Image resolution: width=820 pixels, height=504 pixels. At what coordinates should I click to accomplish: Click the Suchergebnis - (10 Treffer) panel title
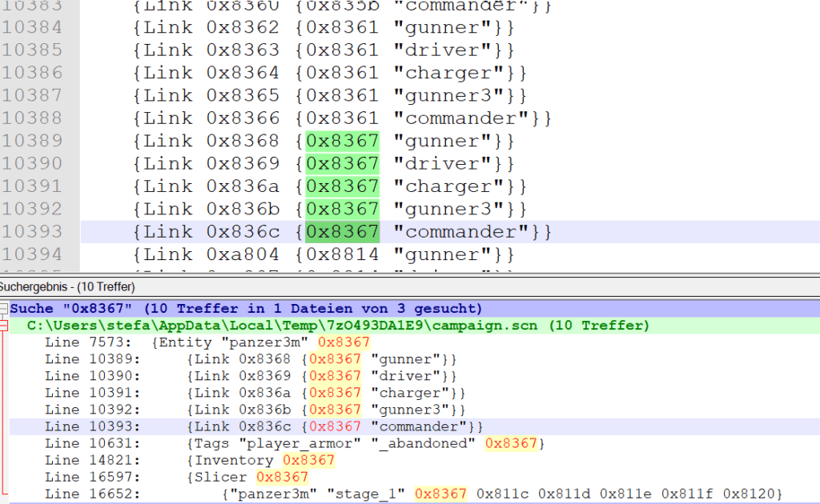pos(67,286)
